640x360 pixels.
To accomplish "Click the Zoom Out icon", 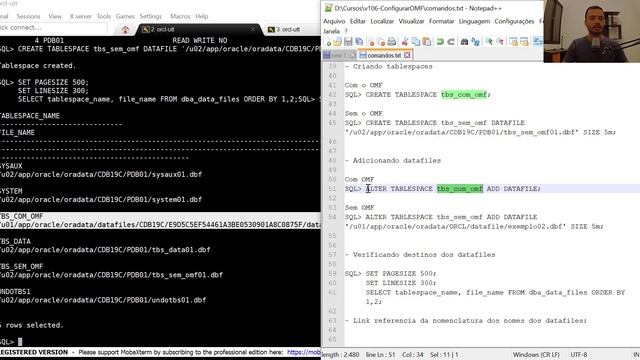I will pyautogui.click(x=500, y=42).
